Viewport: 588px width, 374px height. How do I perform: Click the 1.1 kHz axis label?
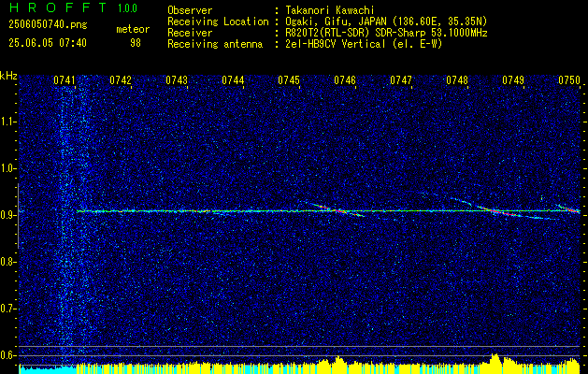[x=7, y=122]
